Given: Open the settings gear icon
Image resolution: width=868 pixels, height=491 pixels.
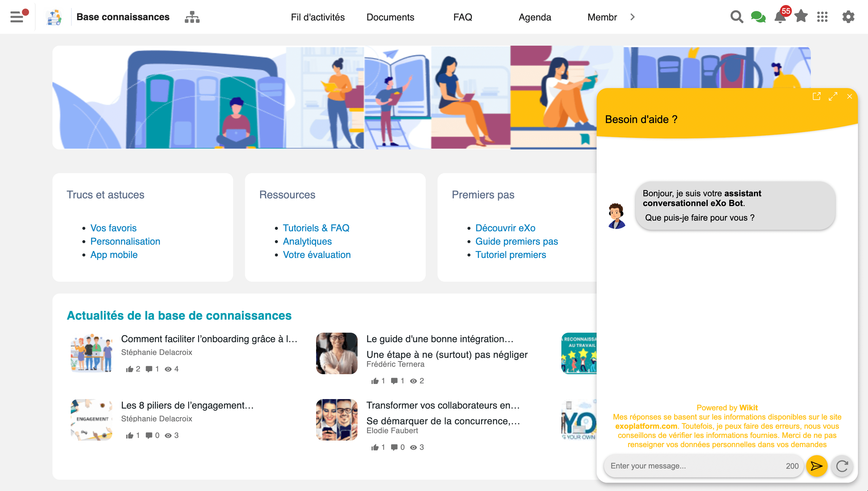Looking at the screenshot, I should coord(848,17).
